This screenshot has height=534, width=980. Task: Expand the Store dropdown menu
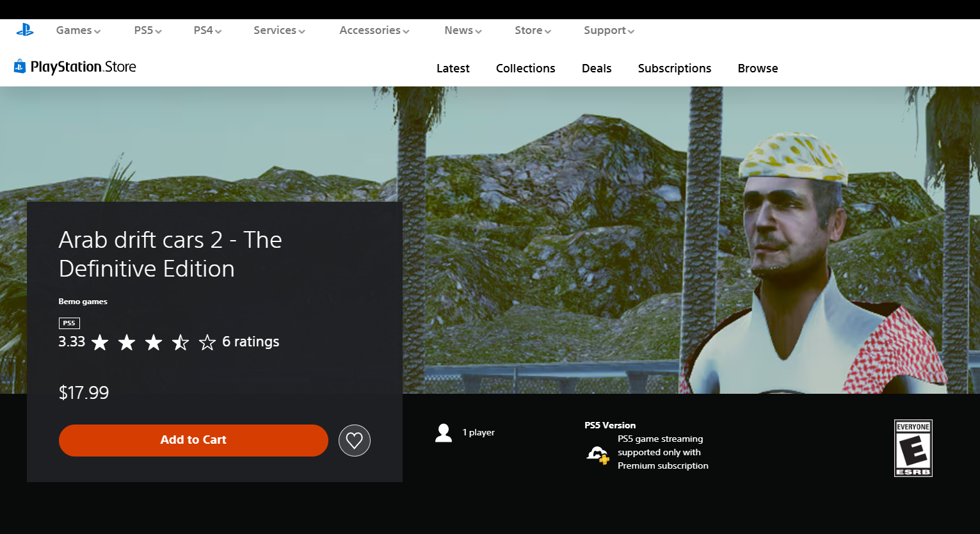(533, 30)
